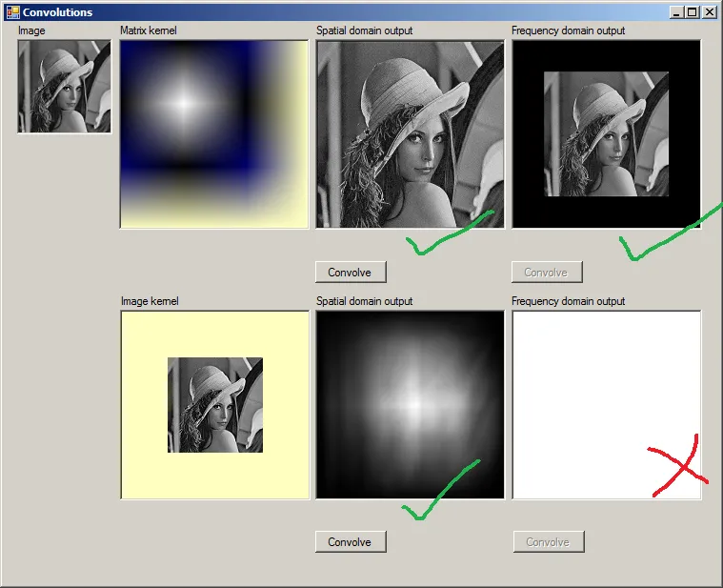
Task: Click the blurred bottom Spatial domain output
Action: (x=411, y=405)
